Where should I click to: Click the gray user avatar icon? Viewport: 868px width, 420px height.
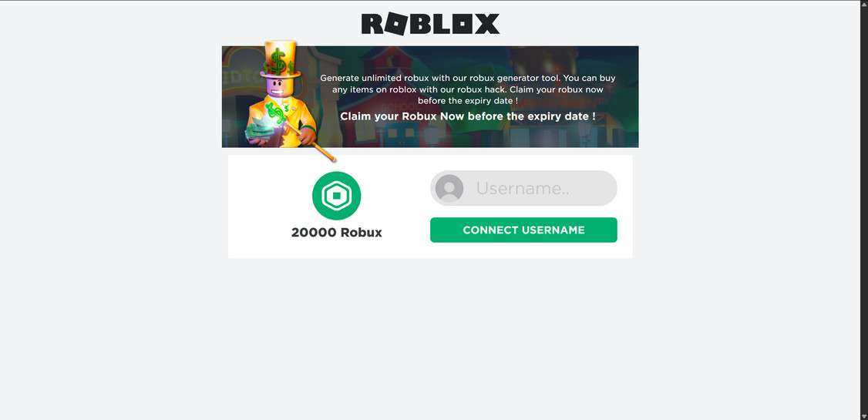click(449, 188)
